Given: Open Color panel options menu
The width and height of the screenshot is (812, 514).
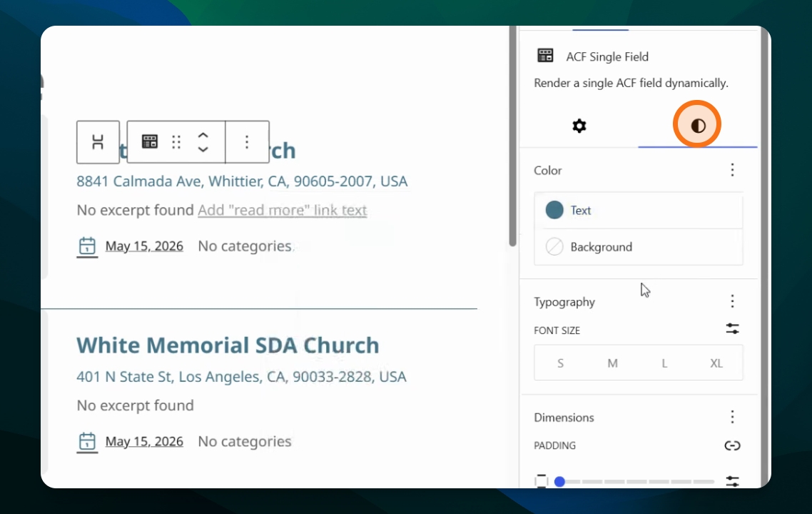Looking at the screenshot, I should 732,170.
